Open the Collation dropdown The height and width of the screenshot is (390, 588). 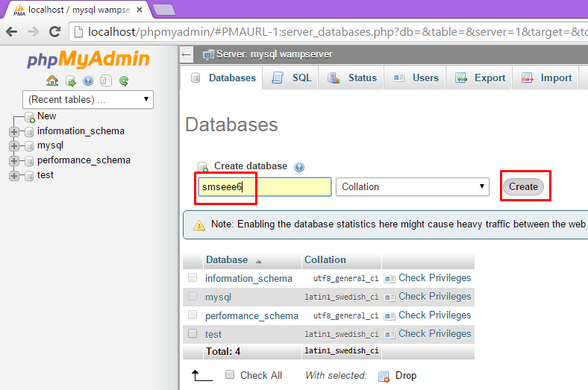(412, 186)
